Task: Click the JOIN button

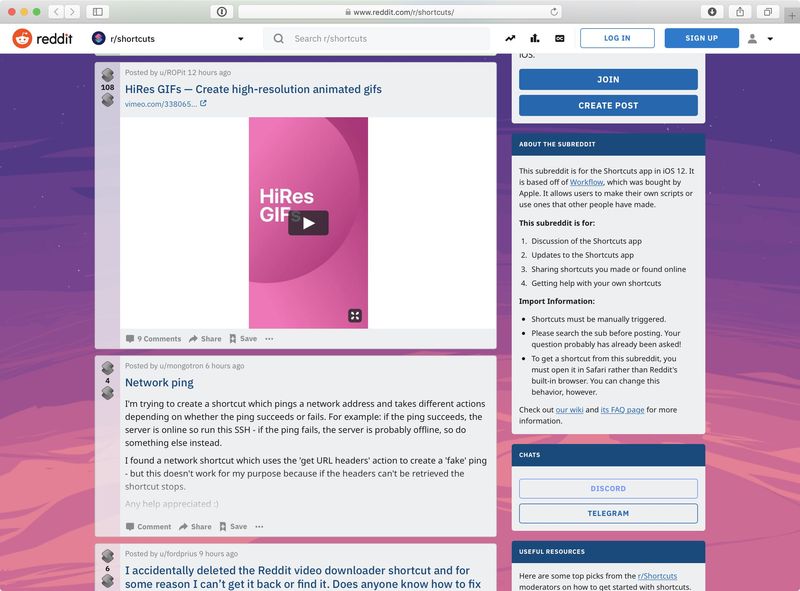Action: (608, 80)
